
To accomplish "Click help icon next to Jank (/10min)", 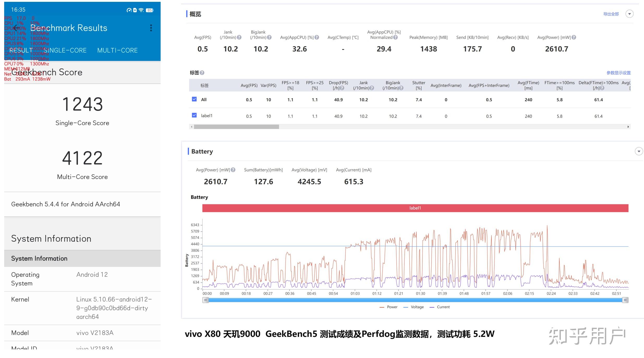I will [239, 38].
